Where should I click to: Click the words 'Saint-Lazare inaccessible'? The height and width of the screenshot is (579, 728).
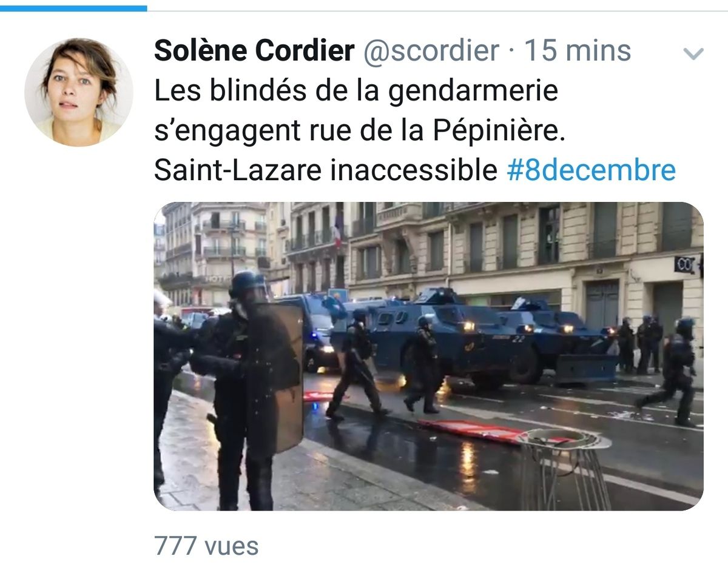coord(326,171)
